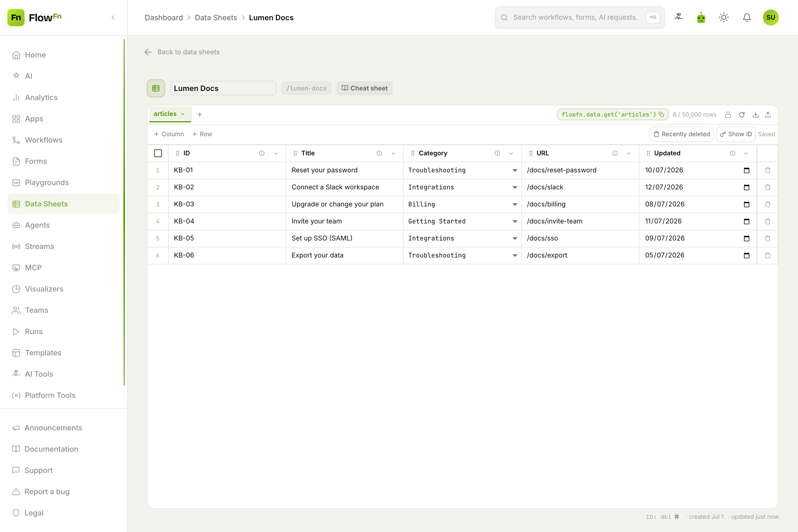Show info for the ID column
This screenshot has width=798, height=532.
(x=261, y=153)
